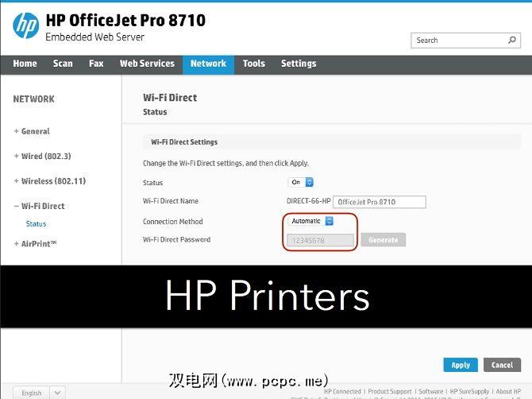
Task: Select the Network tab
Action: (208, 64)
